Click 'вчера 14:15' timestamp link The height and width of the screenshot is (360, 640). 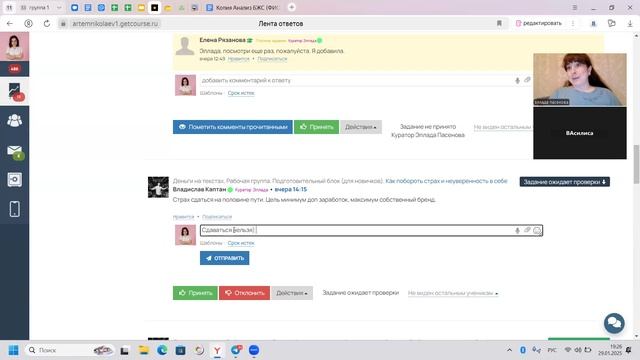291,189
